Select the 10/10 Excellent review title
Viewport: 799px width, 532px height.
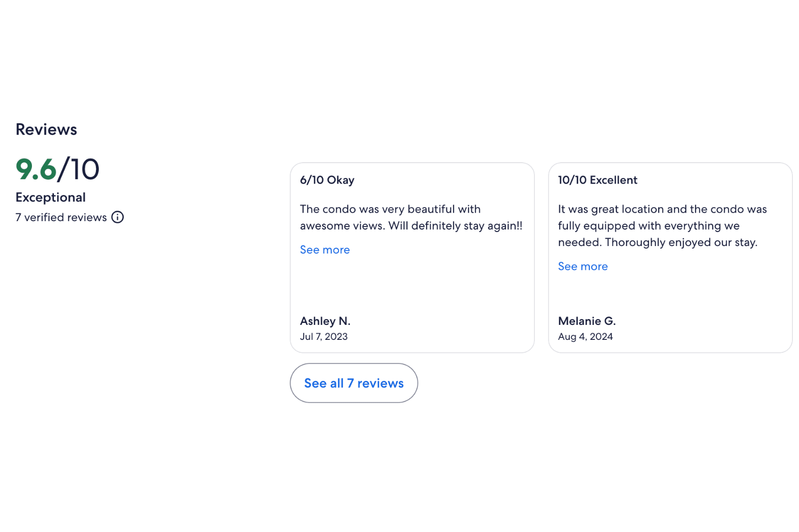pos(597,180)
